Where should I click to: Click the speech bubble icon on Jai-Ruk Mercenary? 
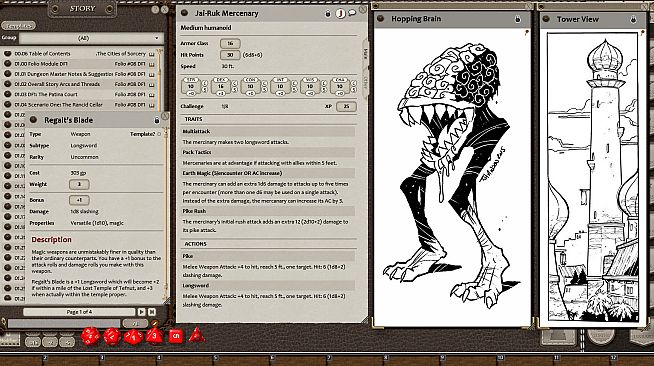[x=352, y=13]
